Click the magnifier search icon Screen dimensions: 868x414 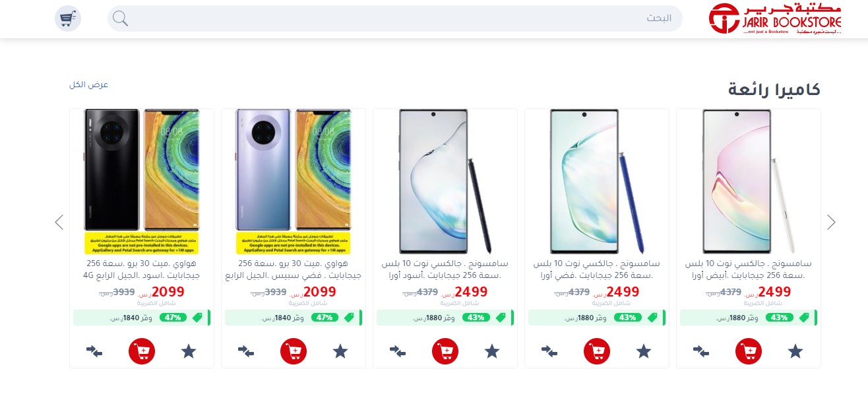click(x=120, y=18)
